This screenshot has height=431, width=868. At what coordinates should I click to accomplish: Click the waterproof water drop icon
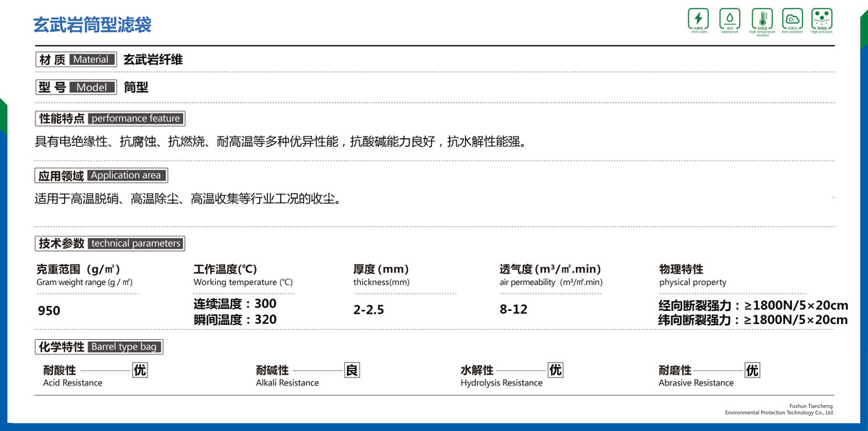tap(730, 19)
